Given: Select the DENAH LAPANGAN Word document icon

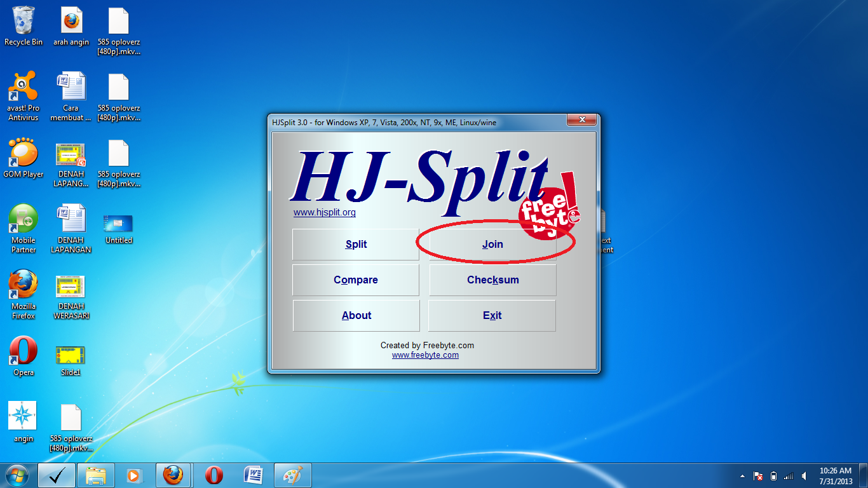Looking at the screenshot, I should point(71,229).
